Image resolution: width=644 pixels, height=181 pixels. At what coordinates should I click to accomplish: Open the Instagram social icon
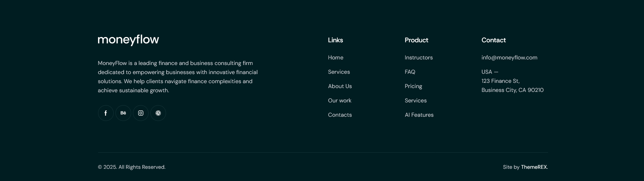141,113
